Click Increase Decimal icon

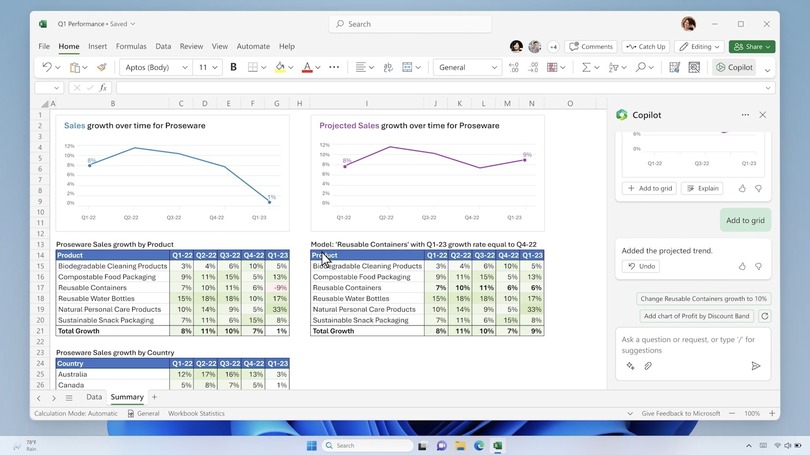point(513,67)
